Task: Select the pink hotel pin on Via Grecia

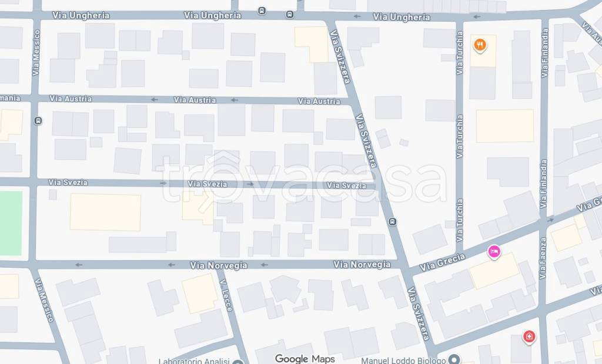Action: coord(494,252)
